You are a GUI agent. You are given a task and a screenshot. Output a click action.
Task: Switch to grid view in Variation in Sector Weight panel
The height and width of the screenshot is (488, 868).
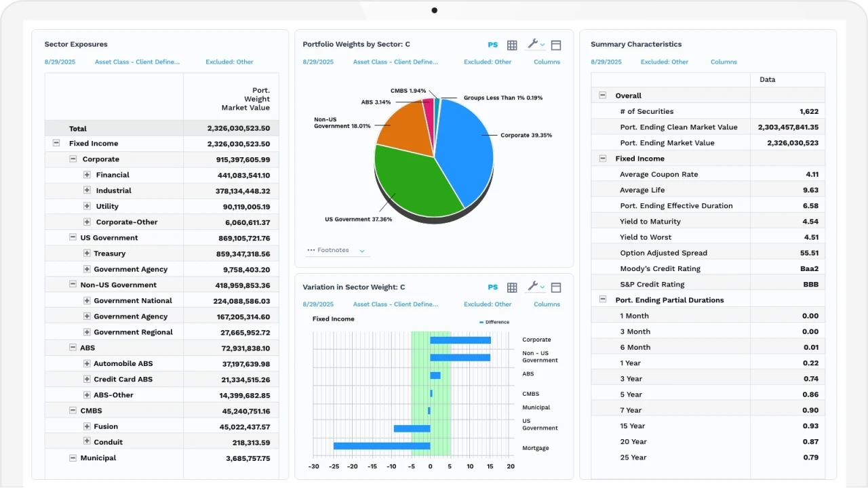click(512, 287)
